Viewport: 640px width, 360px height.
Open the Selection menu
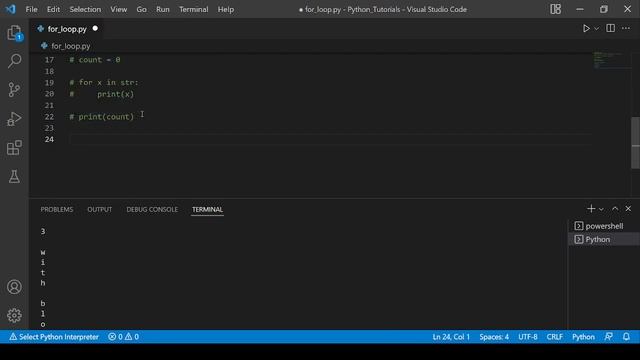[85, 9]
